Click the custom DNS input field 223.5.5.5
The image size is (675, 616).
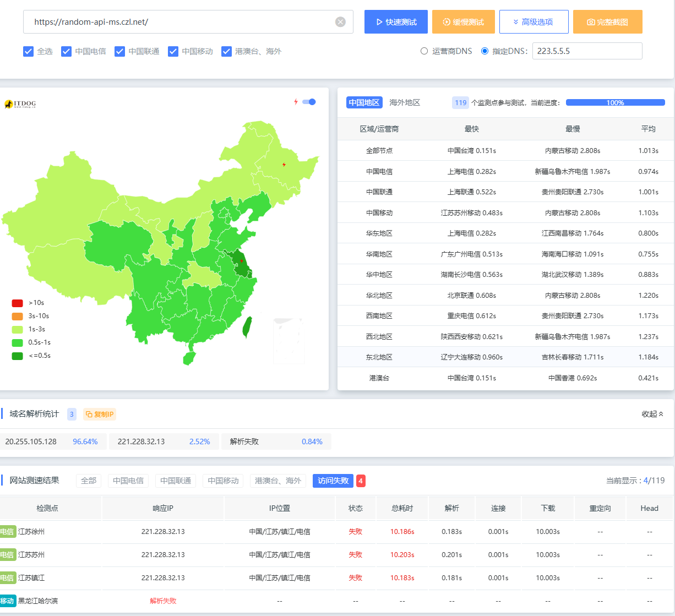tap(586, 51)
